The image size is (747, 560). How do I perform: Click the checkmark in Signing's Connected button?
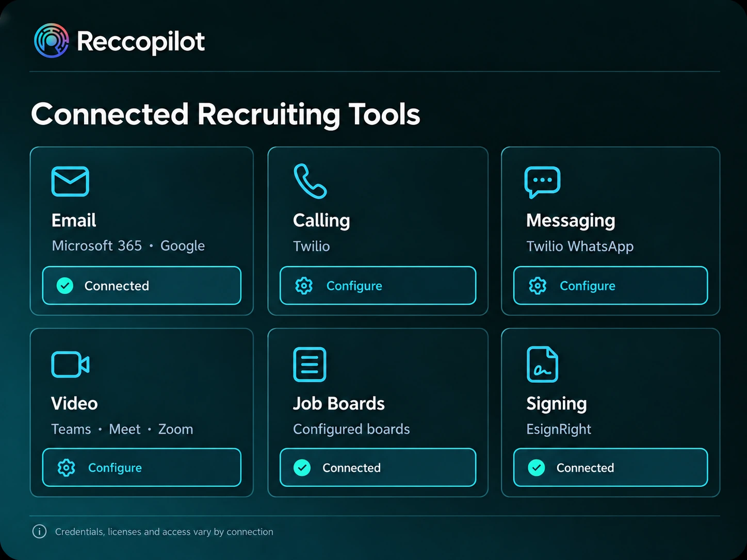537,468
